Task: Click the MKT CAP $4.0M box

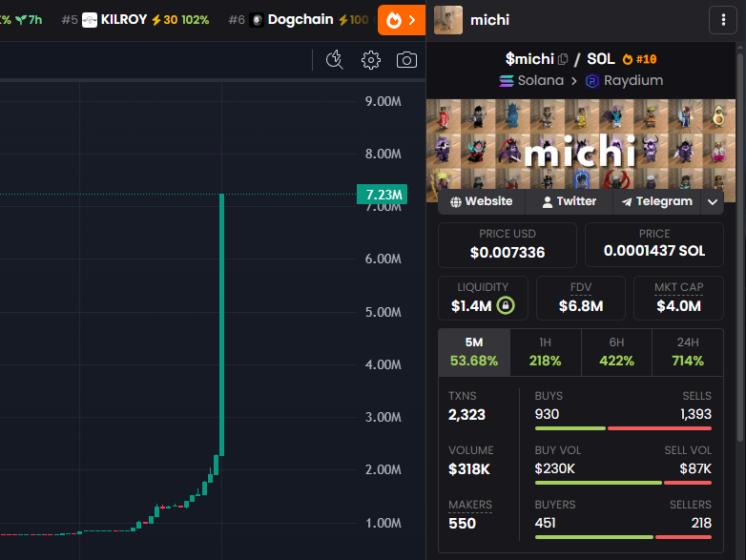Action: (x=678, y=298)
